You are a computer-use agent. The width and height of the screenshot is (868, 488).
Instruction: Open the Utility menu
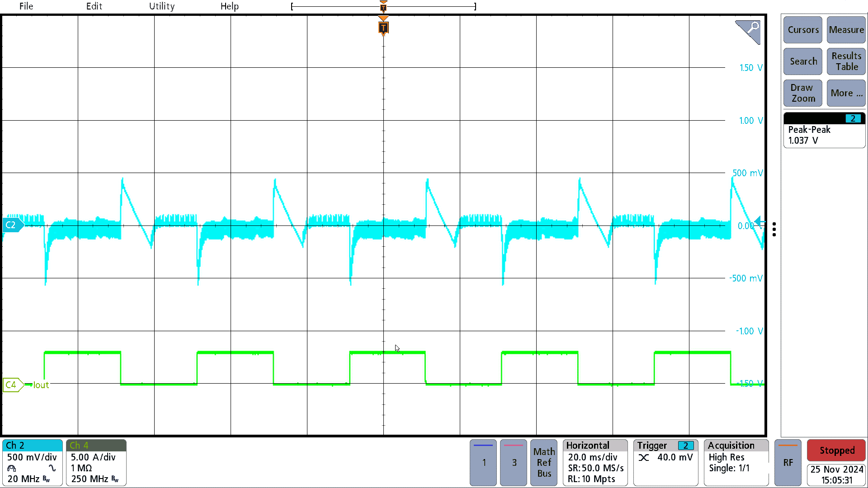[x=160, y=6]
